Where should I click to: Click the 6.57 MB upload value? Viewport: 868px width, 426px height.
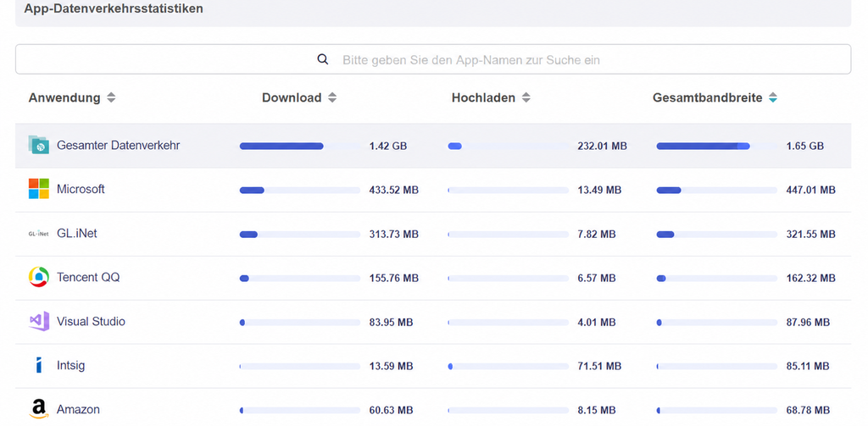(x=597, y=279)
